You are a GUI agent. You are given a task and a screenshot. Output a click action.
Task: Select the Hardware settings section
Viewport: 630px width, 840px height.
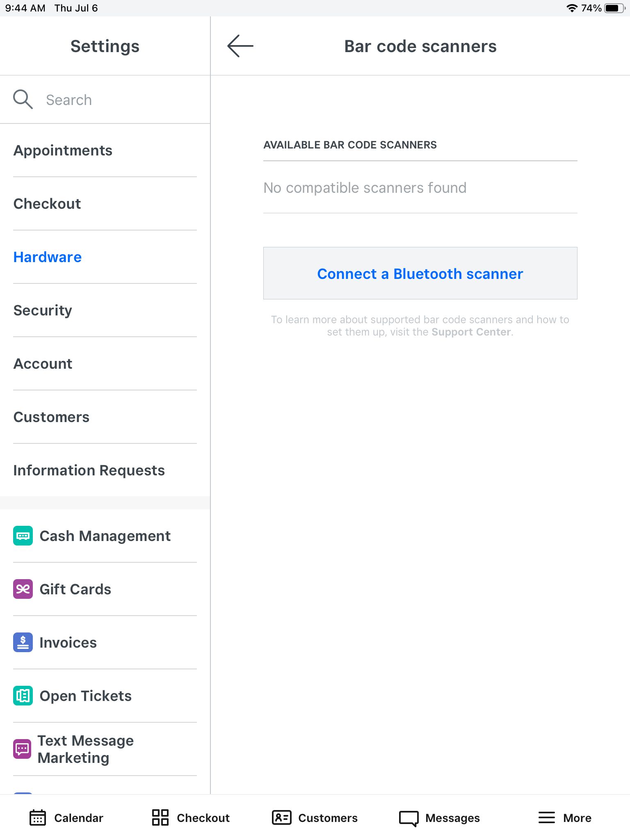47,257
